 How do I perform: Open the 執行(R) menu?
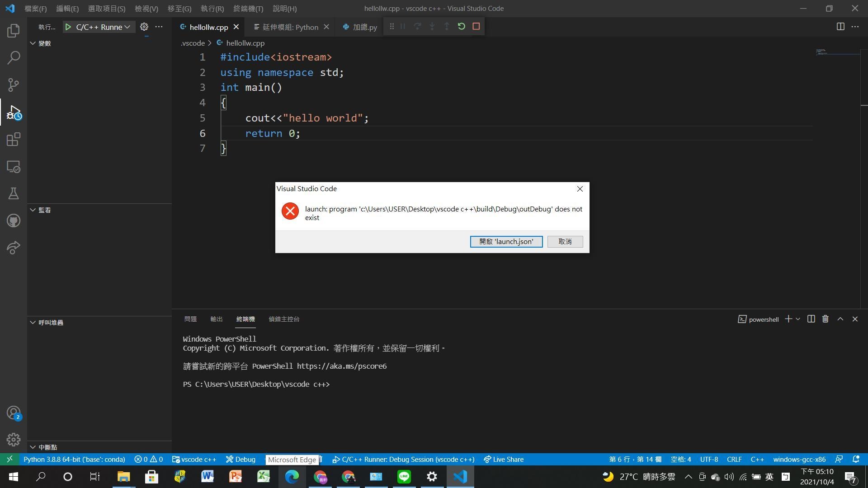(x=212, y=8)
